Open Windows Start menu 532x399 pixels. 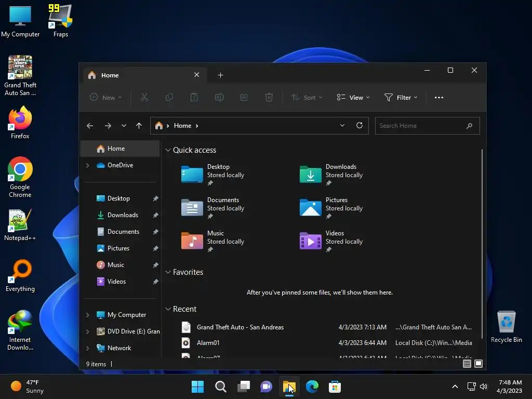point(197,387)
